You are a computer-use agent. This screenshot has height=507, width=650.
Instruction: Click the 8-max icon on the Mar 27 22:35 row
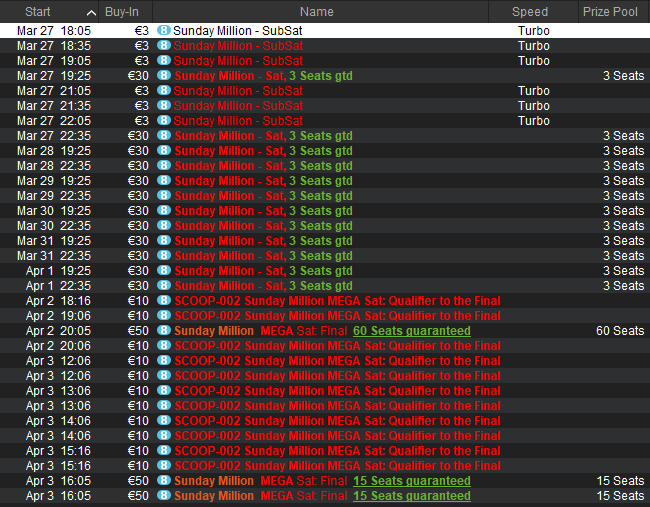(x=164, y=135)
